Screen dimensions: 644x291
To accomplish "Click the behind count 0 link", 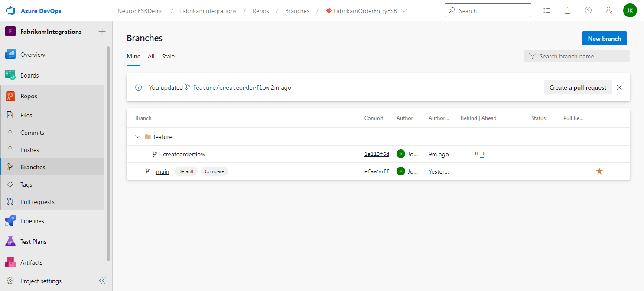I will (476, 154).
